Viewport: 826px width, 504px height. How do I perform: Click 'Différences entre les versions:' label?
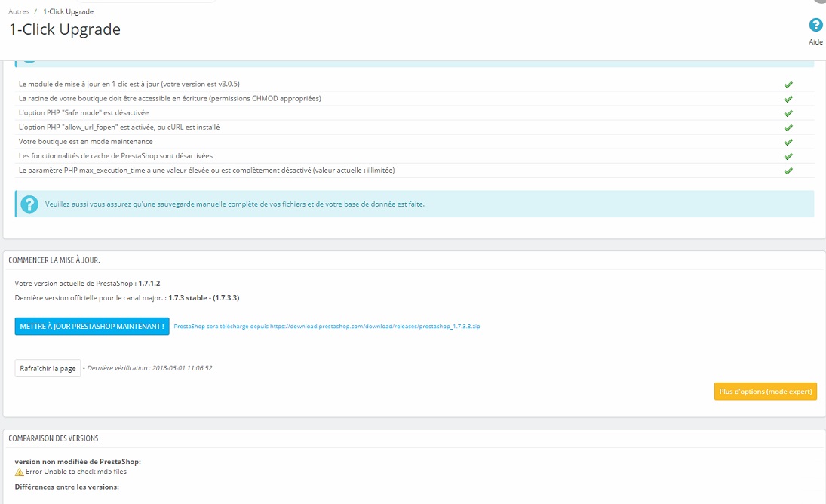(x=67, y=487)
